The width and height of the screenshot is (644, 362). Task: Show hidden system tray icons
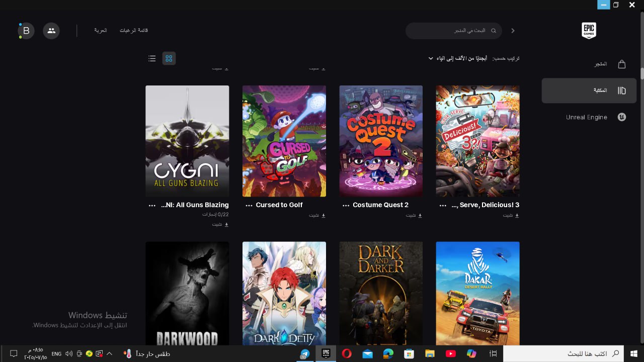(x=109, y=353)
